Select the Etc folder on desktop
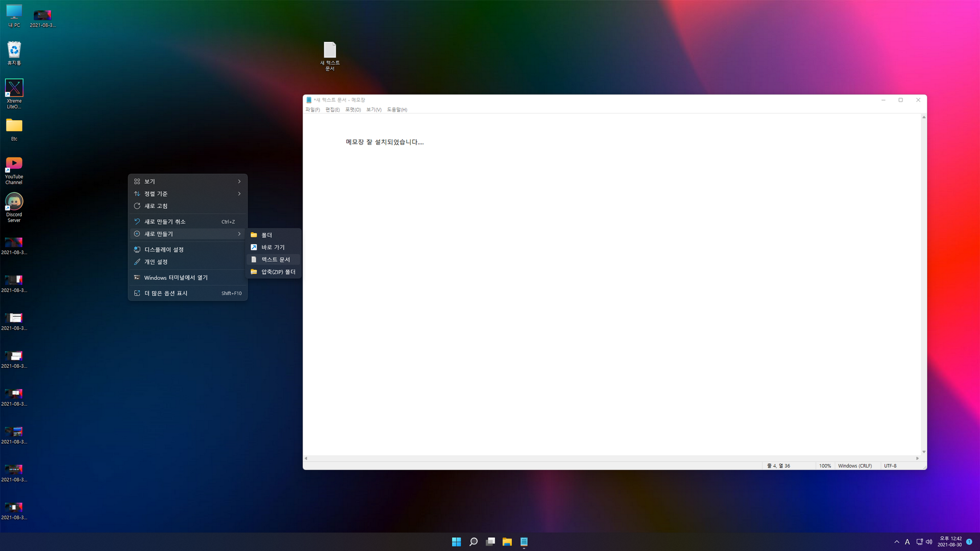This screenshot has height=551, width=980. pyautogui.click(x=14, y=130)
